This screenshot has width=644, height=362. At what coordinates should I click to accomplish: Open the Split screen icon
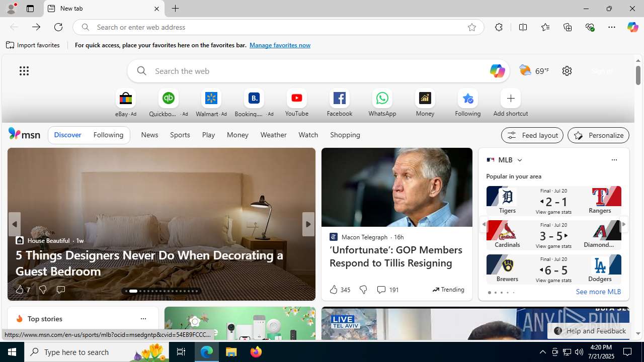(x=523, y=27)
